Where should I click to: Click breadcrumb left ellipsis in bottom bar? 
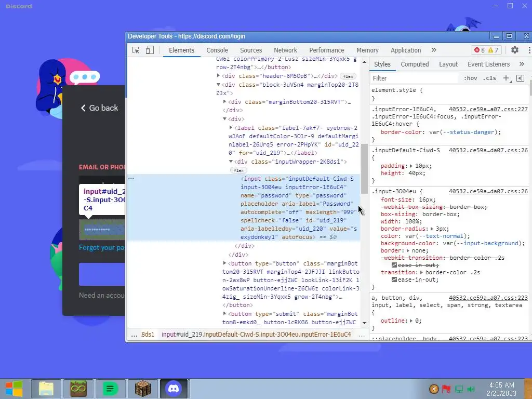click(135, 335)
